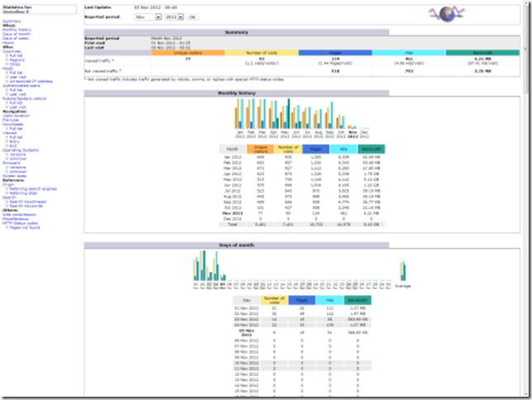Go to Monthly history in sidebar
The width and height of the screenshot is (532, 400).
(x=17, y=30)
